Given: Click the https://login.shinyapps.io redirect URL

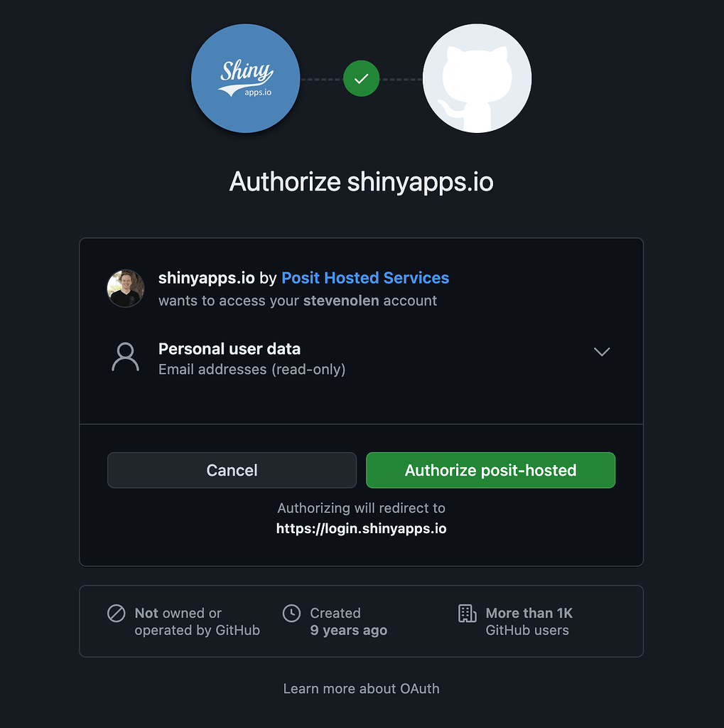Looking at the screenshot, I should tap(362, 528).
